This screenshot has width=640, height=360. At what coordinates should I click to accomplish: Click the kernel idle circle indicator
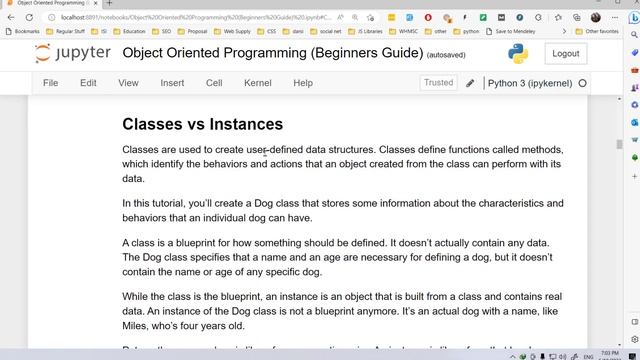pyautogui.click(x=582, y=83)
